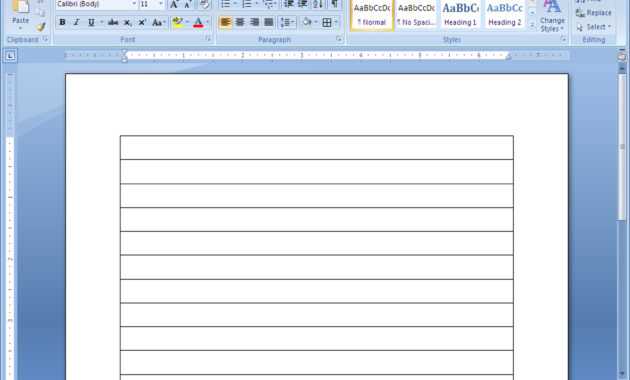Click the Sort icon
The height and width of the screenshot is (380, 630).
(318, 4)
